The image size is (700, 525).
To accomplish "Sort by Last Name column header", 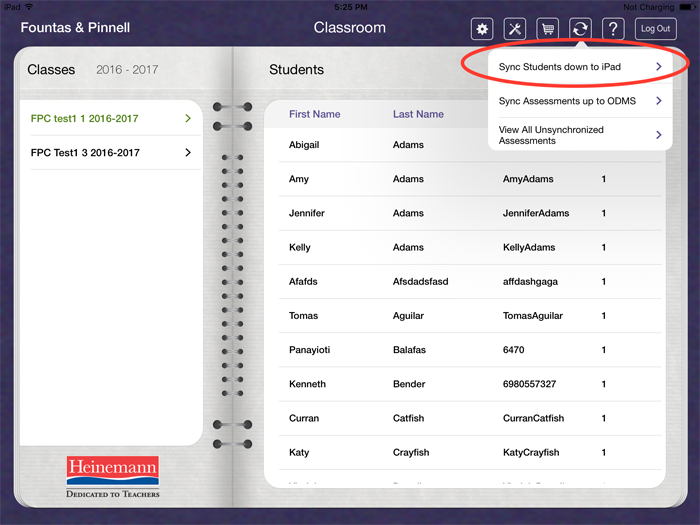I will click(x=418, y=114).
